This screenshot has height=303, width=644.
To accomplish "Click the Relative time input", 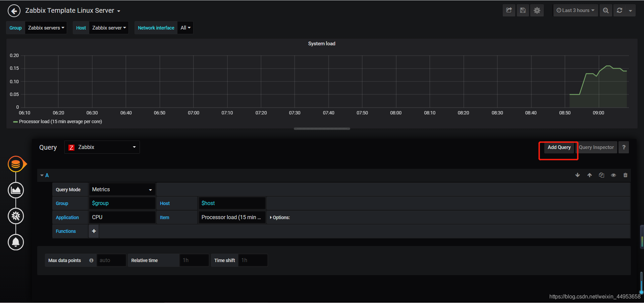I will [x=194, y=260].
